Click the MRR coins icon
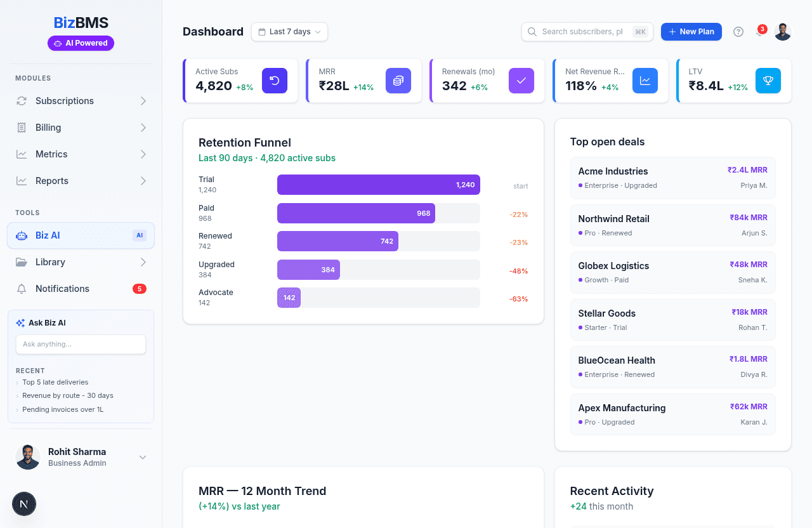Image resolution: width=812 pixels, height=528 pixels. coord(398,81)
